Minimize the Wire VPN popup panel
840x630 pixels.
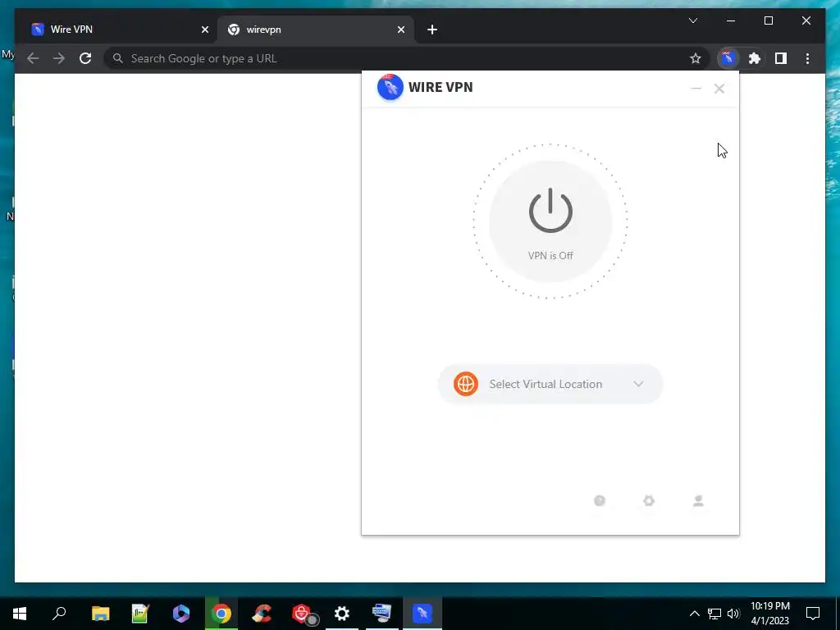696,89
